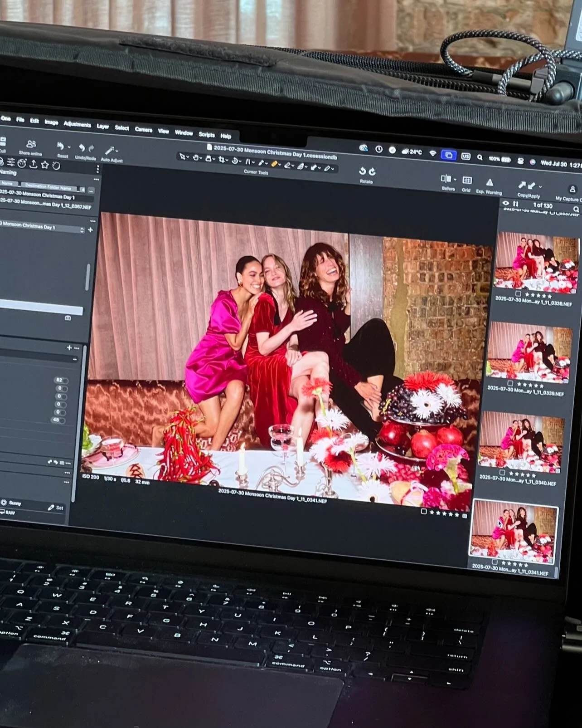Image resolution: width=582 pixels, height=728 pixels.
Task: Open Auto Adjust dropdown arrow
Action: [117, 151]
